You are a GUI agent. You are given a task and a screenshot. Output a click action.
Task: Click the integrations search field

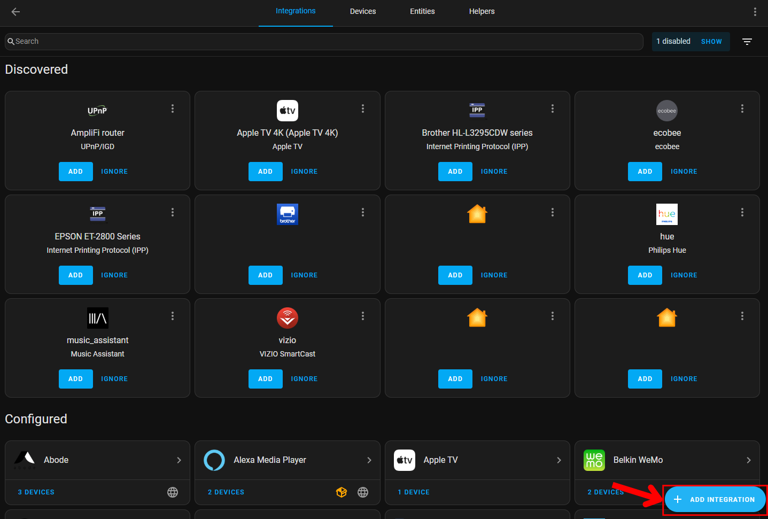pyautogui.click(x=325, y=42)
